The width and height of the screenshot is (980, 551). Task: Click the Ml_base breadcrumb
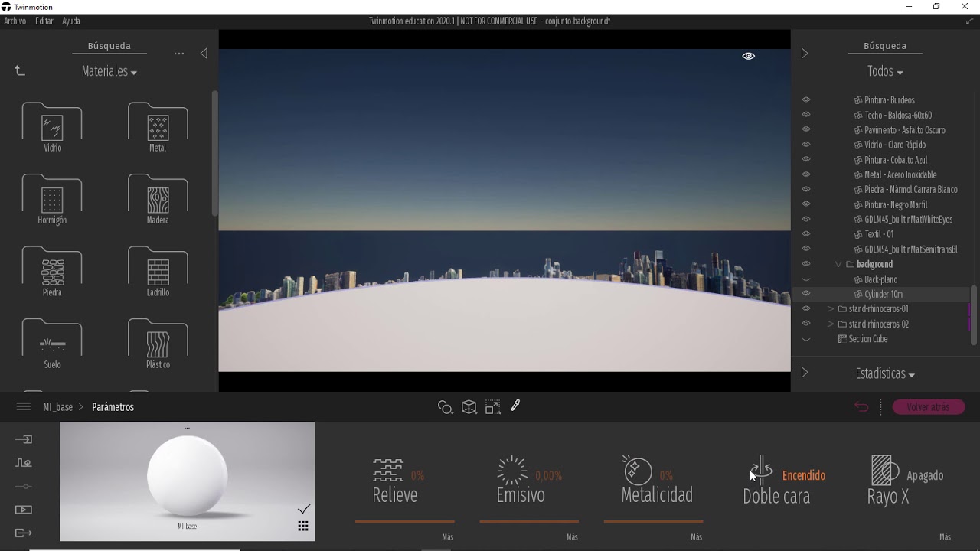click(x=57, y=407)
